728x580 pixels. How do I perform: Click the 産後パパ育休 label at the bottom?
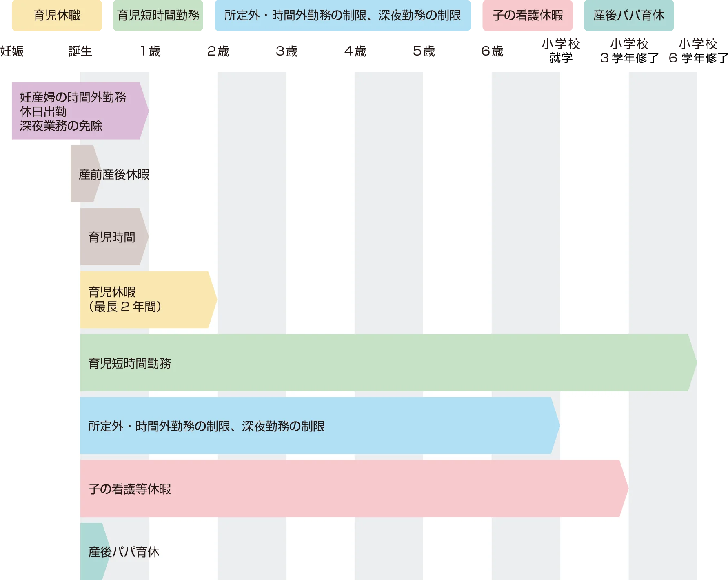pos(124,552)
